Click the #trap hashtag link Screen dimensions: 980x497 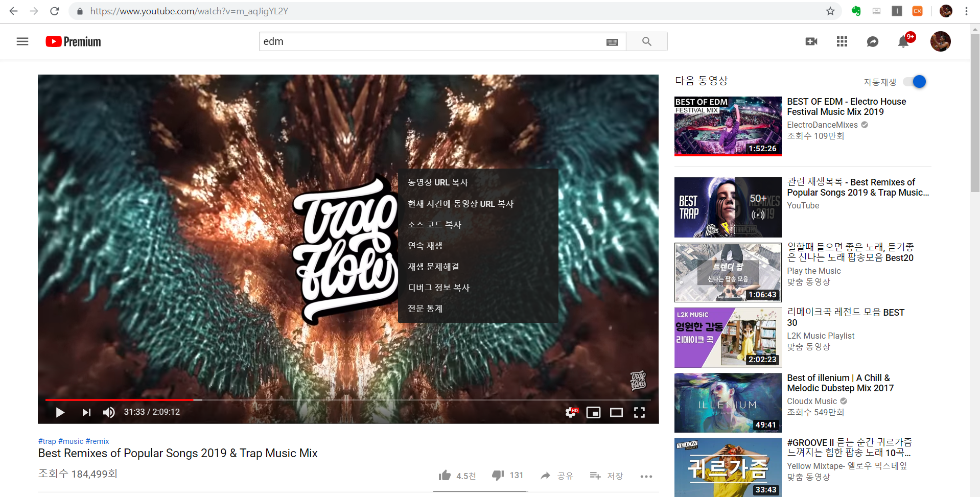47,441
